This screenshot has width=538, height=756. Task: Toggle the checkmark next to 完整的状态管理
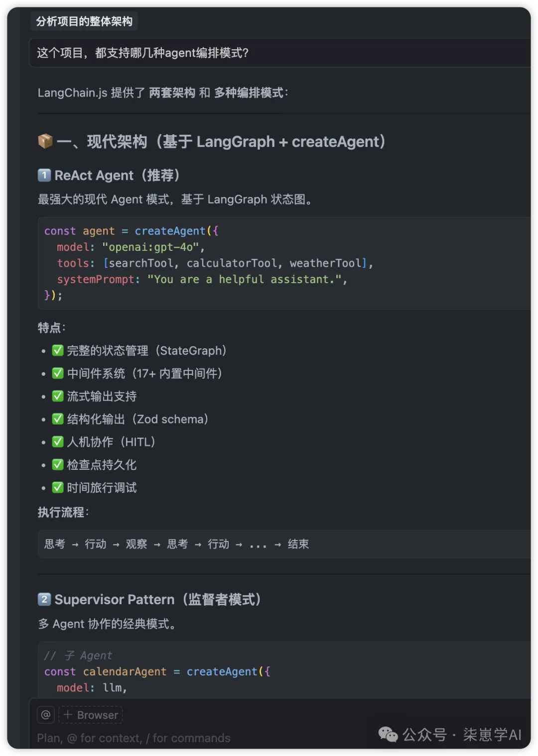point(58,350)
